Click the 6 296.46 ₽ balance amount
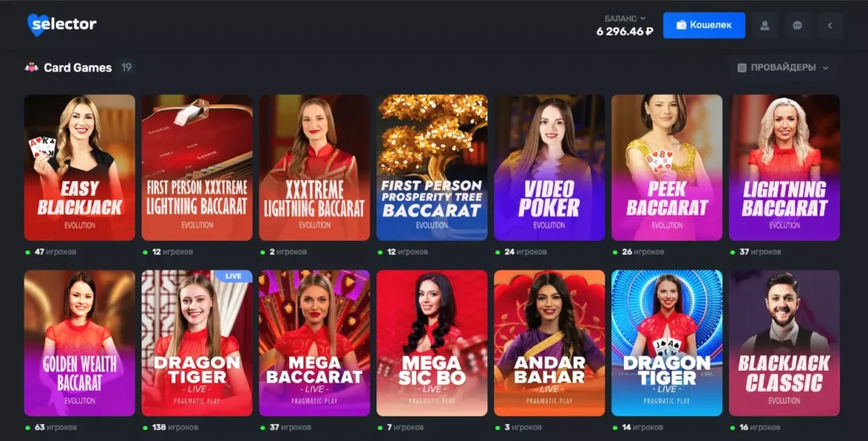Viewport: 868px width, 441px height. [x=625, y=31]
